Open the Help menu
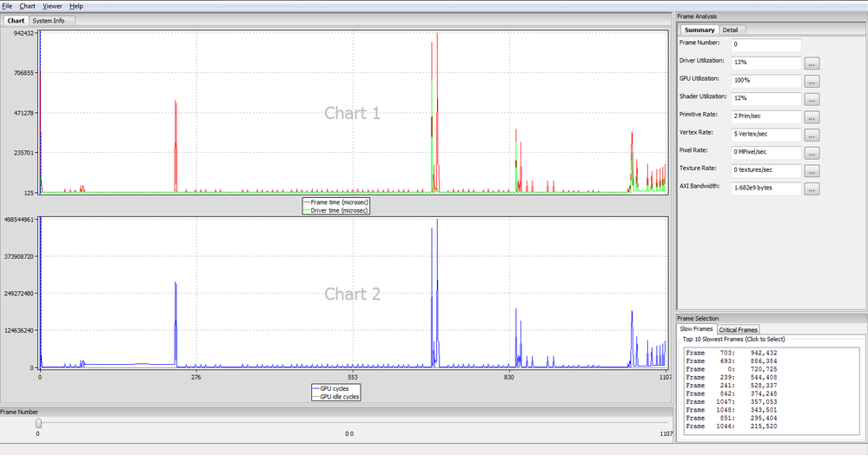 pos(76,6)
